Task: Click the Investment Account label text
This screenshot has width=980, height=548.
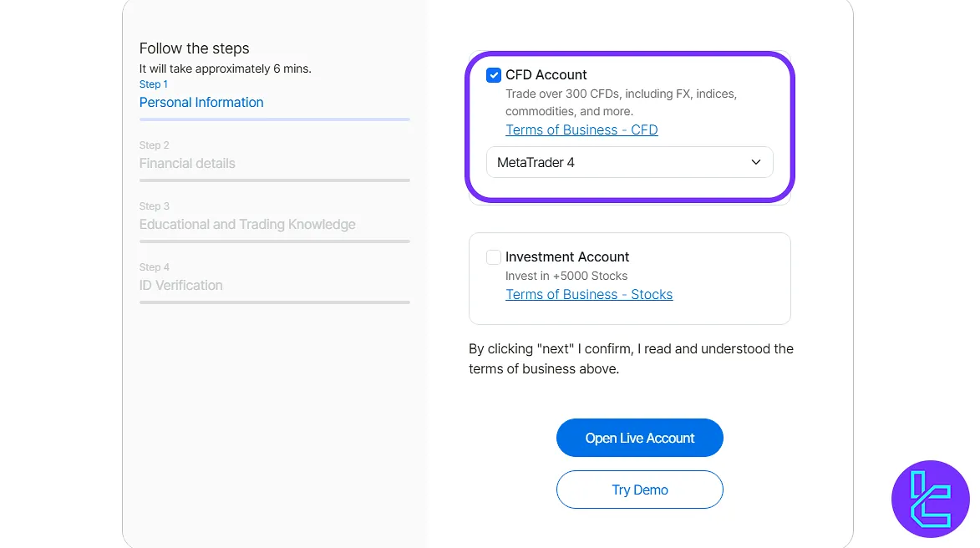Action: coord(567,257)
